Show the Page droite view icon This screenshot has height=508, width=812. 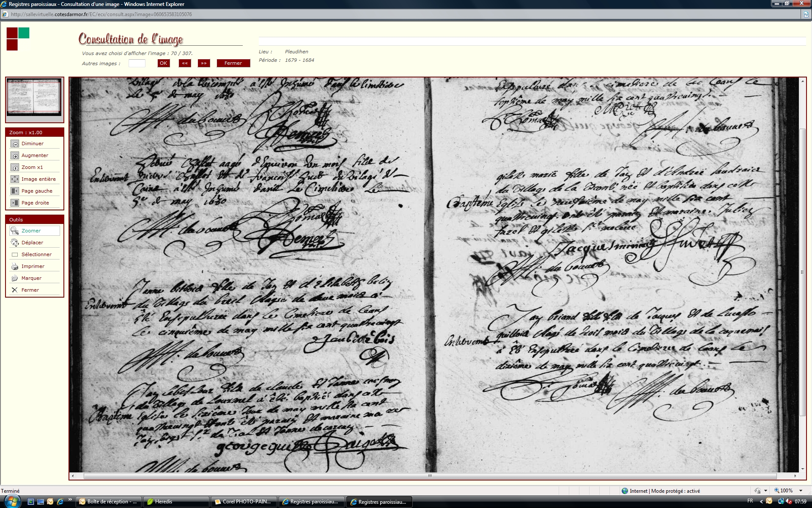[15, 203]
